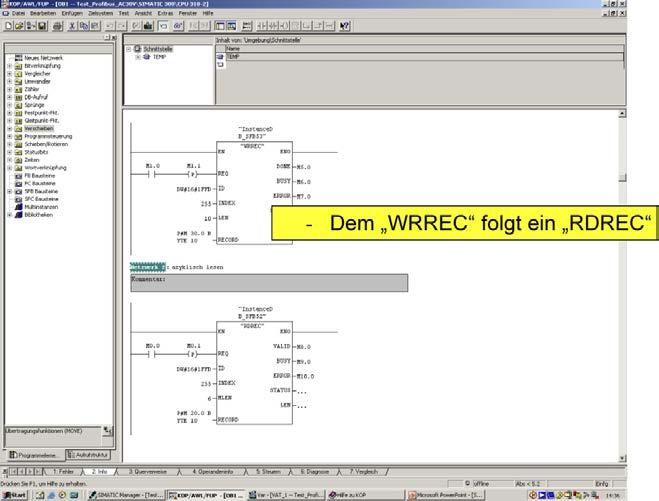Switch to the Aufrufstruktur tab
This screenshot has height=501, width=659.
[x=88, y=455]
